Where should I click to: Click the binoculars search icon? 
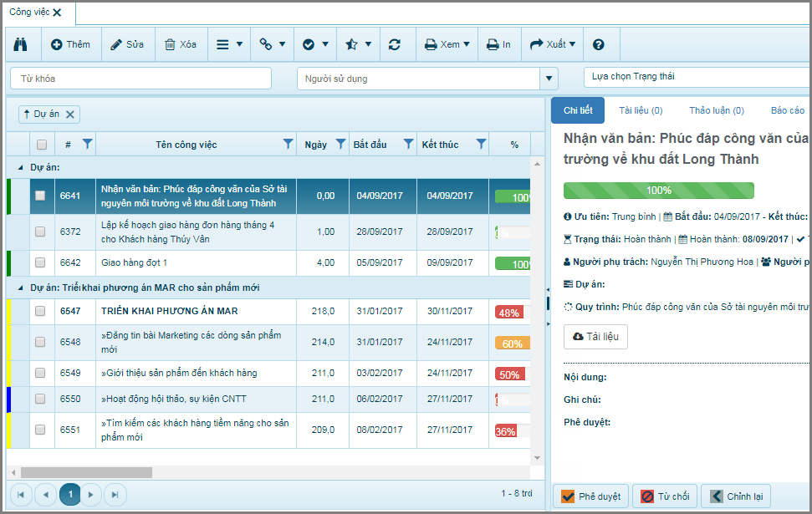click(x=21, y=44)
